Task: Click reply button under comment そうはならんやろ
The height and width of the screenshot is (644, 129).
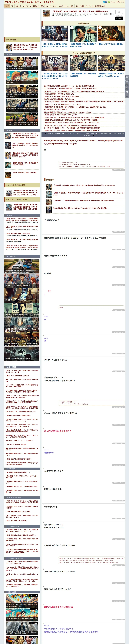Action: pos(118,232)
